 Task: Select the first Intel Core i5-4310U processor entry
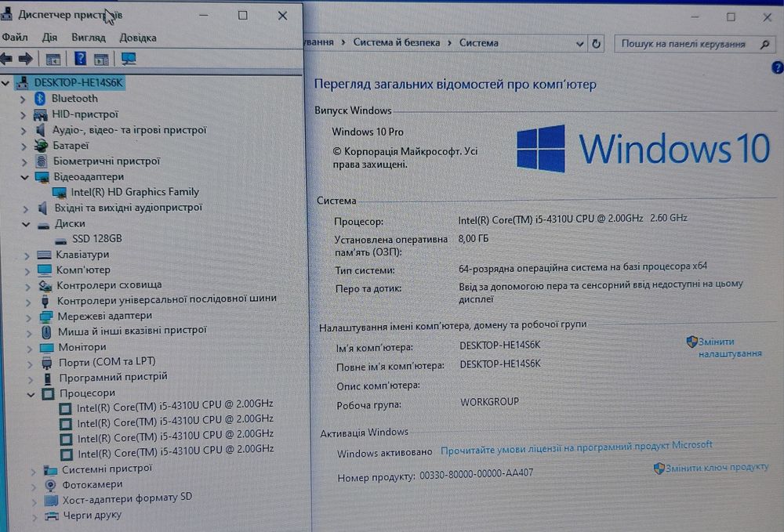pyautogui.click(x=175, y=406)
